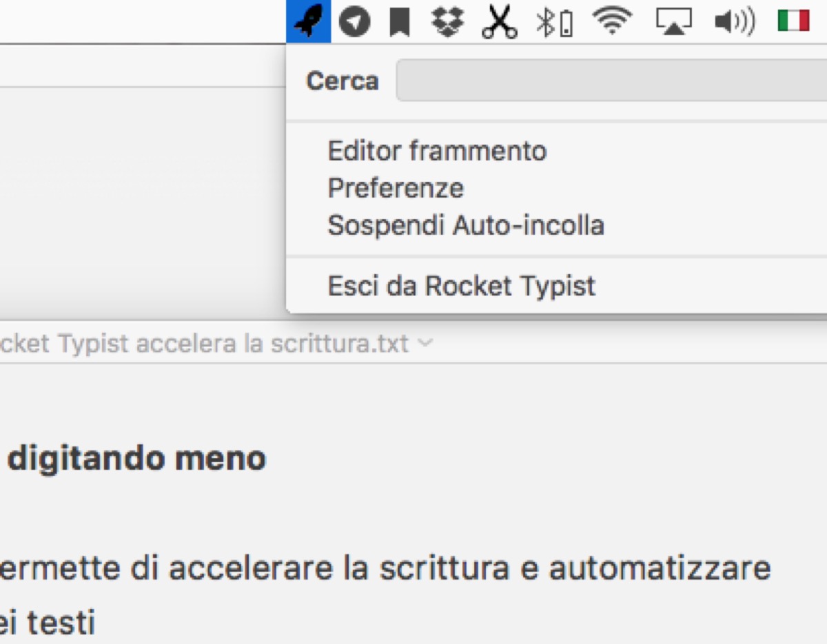The height and width of the screenshot is (644, 827).
Task: Click the bold heading 'digitando meno'
Action: (x=136, y=459)
